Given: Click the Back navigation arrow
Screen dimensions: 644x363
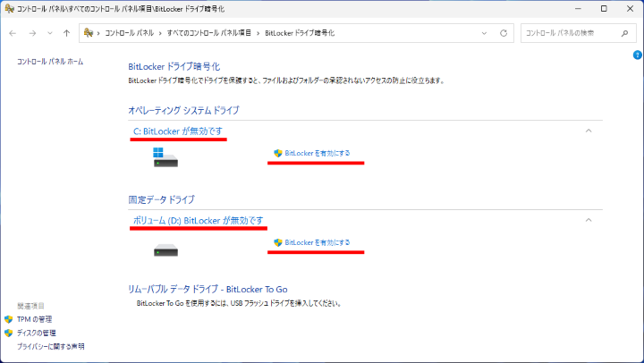Looking at the screenshot, I should click(13, 33).
